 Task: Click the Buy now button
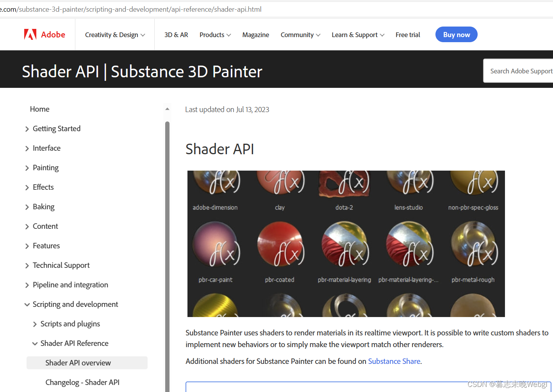click(456, 34)
